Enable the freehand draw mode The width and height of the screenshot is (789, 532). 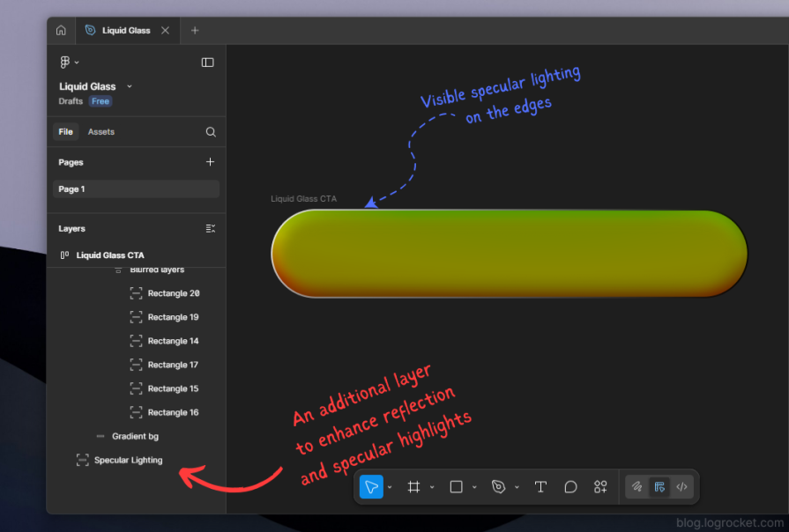click(636, 486)
